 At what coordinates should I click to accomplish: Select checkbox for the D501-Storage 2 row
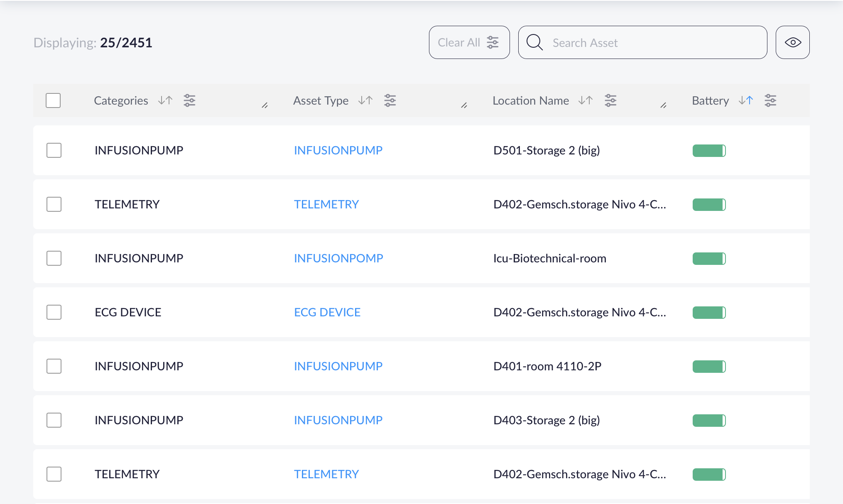[x=54, y=150]
